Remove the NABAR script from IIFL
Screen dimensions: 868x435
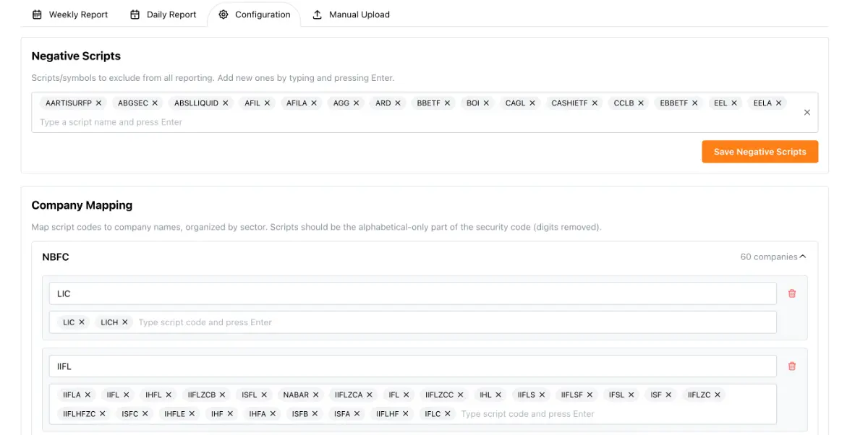point(316,395)
